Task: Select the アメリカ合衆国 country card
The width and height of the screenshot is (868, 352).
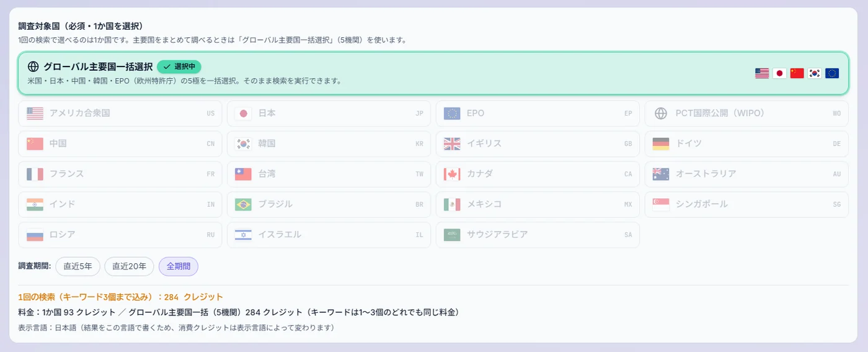Action: coord(120,114)
